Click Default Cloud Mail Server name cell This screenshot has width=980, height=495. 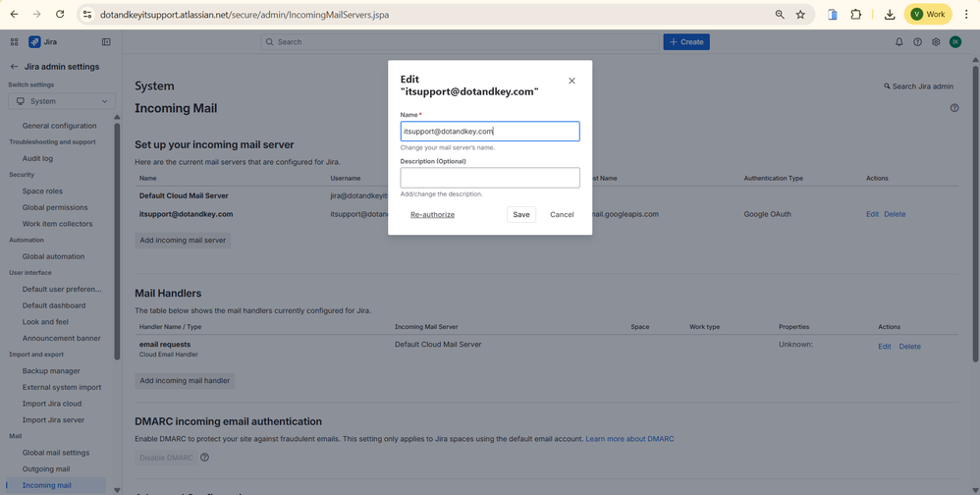(184, 195)
